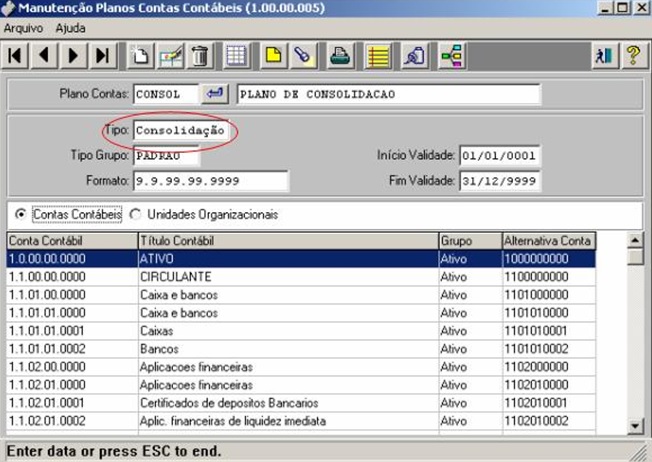Click the PLANO DE CONSOLIDACAO description field
The width and height of the screenshot is (652, 462).
click(389, 94)
